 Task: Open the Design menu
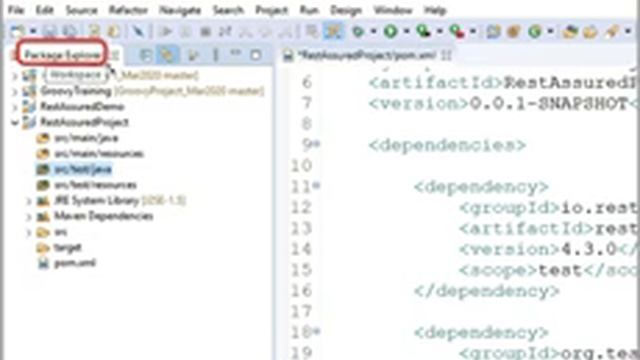pyautogui.click(x=346, y=10)
